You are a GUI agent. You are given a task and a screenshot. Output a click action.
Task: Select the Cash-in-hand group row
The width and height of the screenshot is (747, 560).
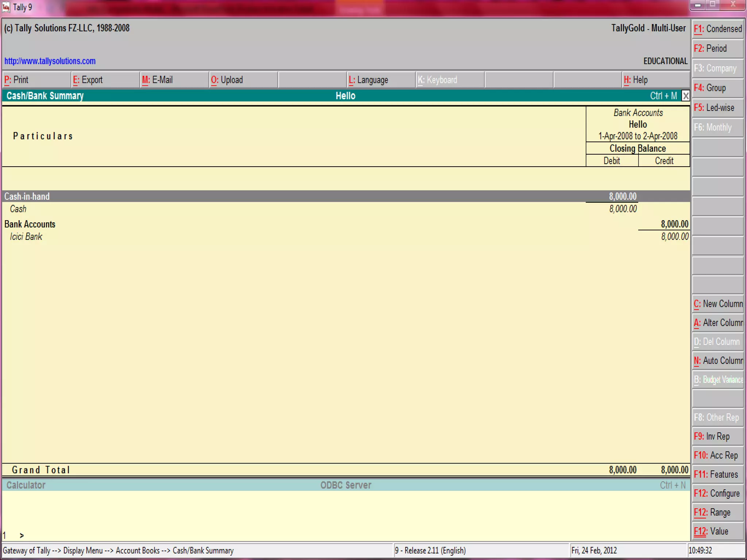(x=27, y=197)
